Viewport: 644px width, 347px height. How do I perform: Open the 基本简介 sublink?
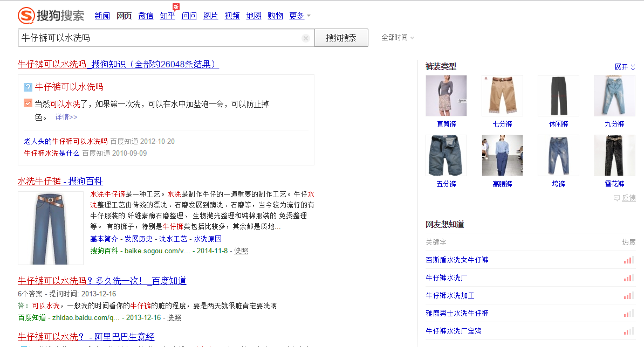(x=104, y=239)
